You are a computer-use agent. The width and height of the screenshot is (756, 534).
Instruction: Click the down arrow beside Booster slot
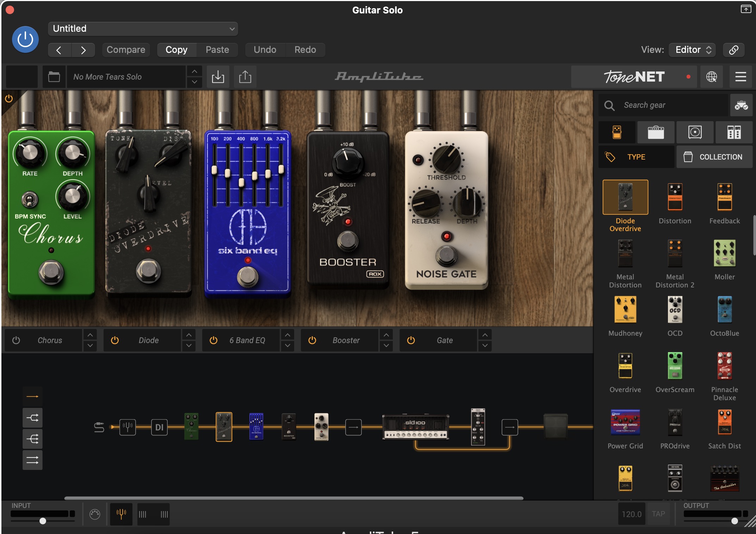pyautogui.click(x=386, y=346)
